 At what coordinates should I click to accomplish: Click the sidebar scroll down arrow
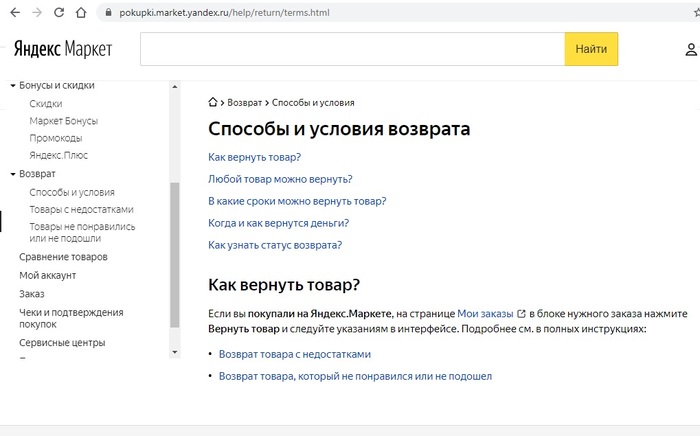coord(175,352)
